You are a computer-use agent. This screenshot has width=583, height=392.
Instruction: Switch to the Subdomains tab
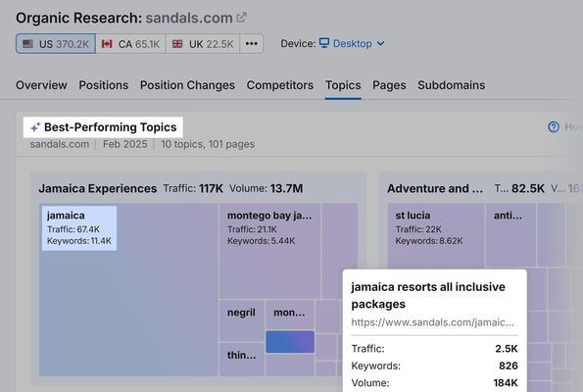(451, 85)
